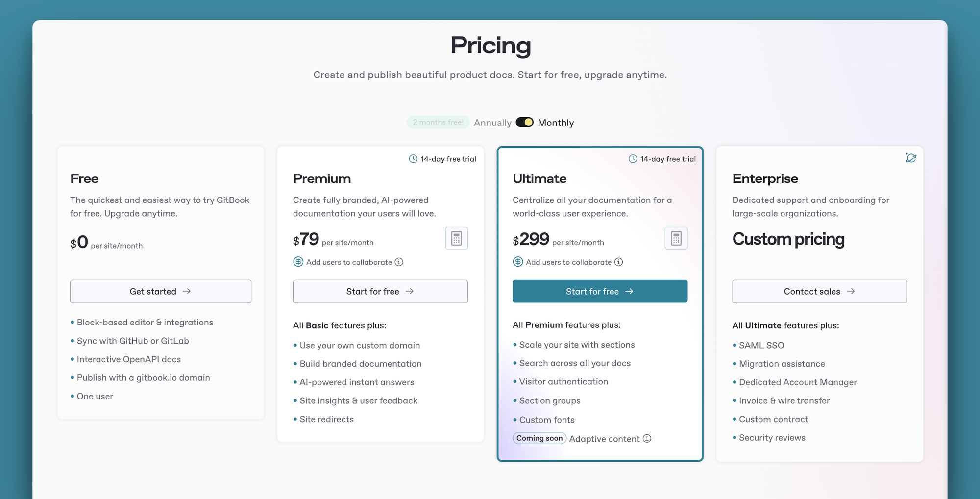Click "Start for free" on the Premium plan

click(380, 291)
